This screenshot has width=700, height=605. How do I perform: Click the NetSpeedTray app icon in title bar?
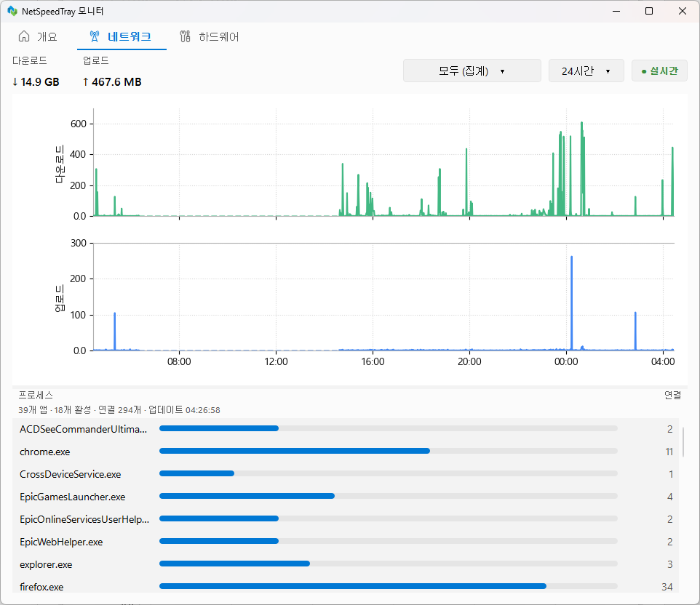(x=12, y=11)
